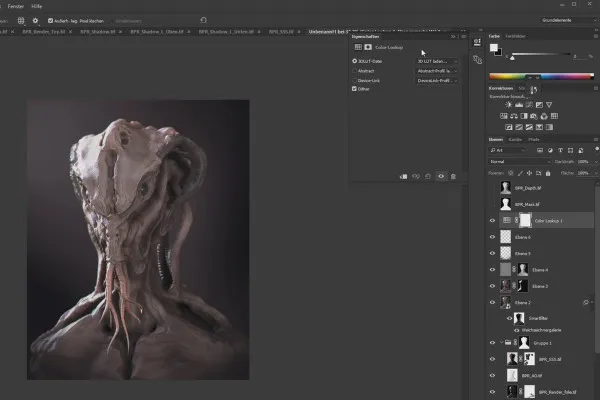
Task: Open the warp grid options icon in options bar
Action: (x=21, y=21)
